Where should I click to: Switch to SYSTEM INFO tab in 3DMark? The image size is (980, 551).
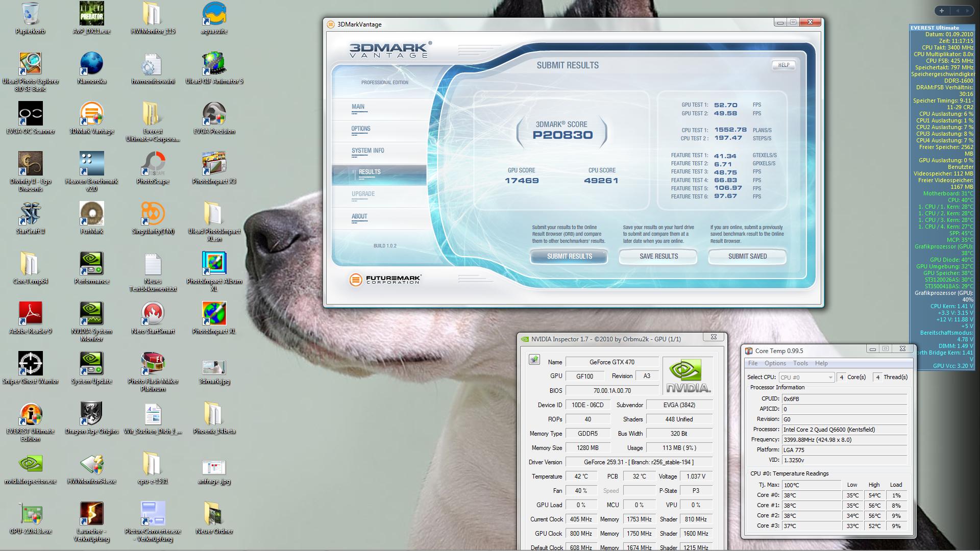point(367,151)
